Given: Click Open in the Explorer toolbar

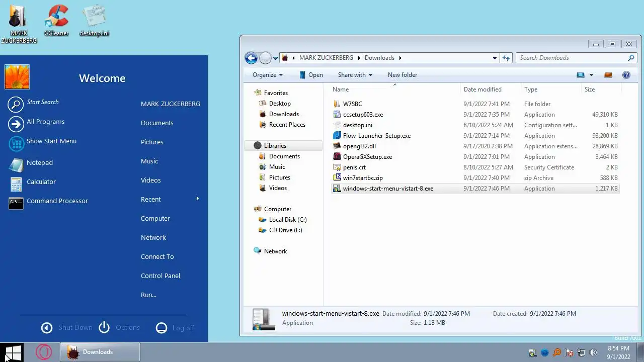Looking at the screenshot, I should (311, 75).
